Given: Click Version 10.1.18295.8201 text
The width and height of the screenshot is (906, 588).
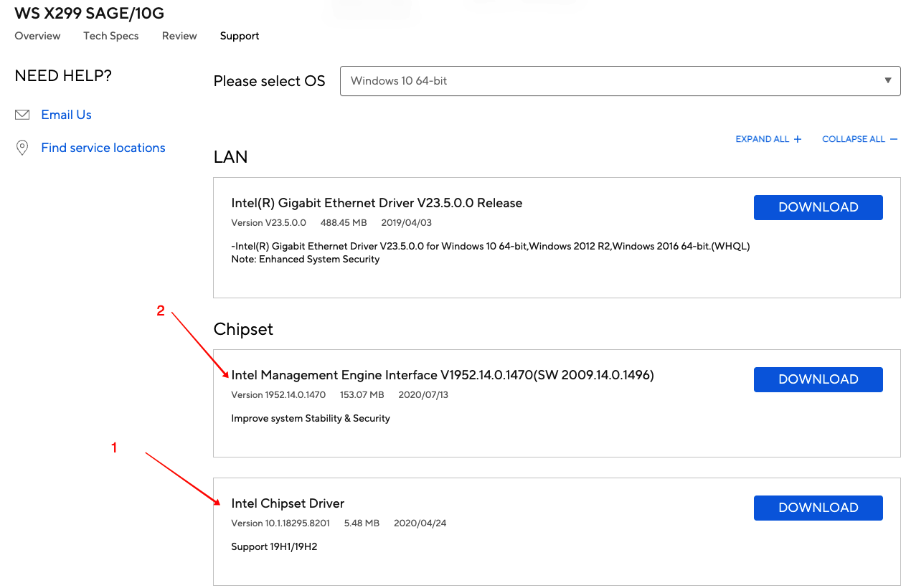Looking at the screenshot, I should [x=280, y=523].
